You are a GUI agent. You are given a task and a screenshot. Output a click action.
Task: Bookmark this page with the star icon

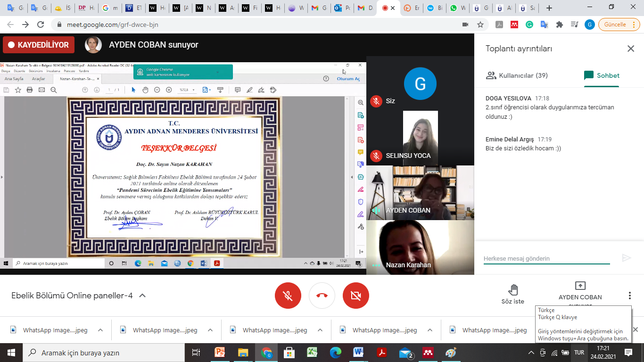pos(480,25)
